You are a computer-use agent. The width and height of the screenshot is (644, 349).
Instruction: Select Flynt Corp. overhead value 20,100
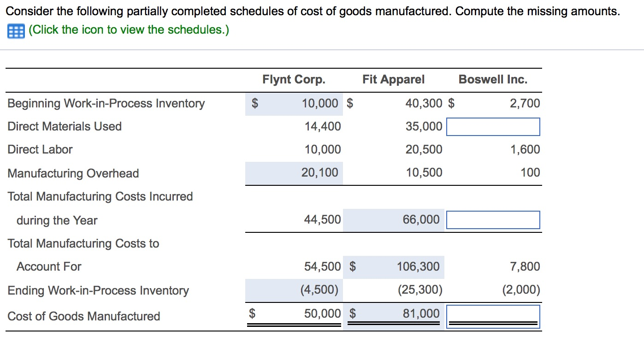[319, 173]
